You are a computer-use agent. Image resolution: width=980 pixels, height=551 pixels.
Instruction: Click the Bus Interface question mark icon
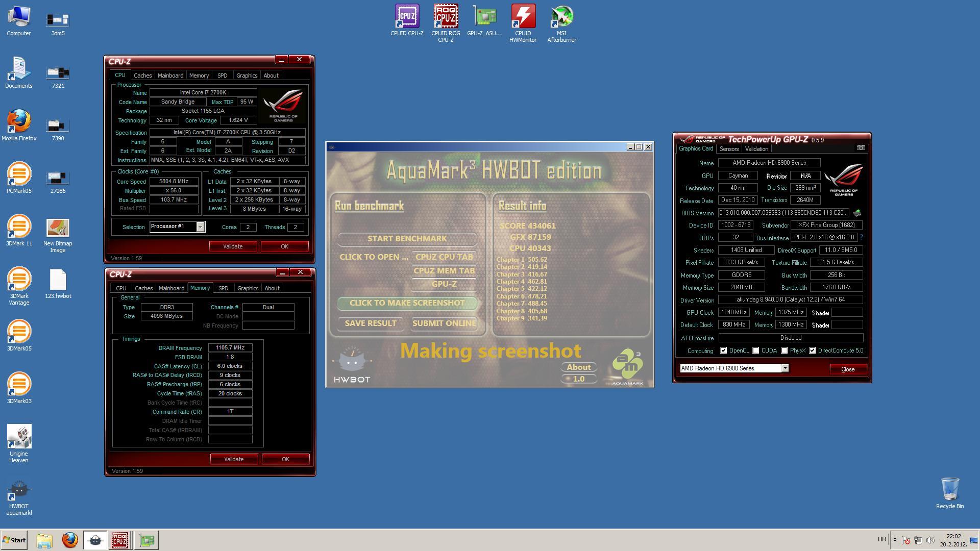click(862, 237)
